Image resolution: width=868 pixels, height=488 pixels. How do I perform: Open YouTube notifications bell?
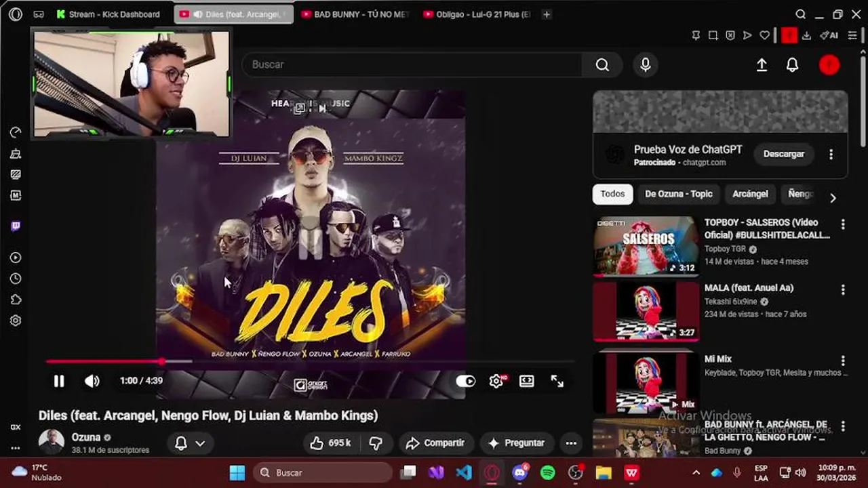click(792, 65)
